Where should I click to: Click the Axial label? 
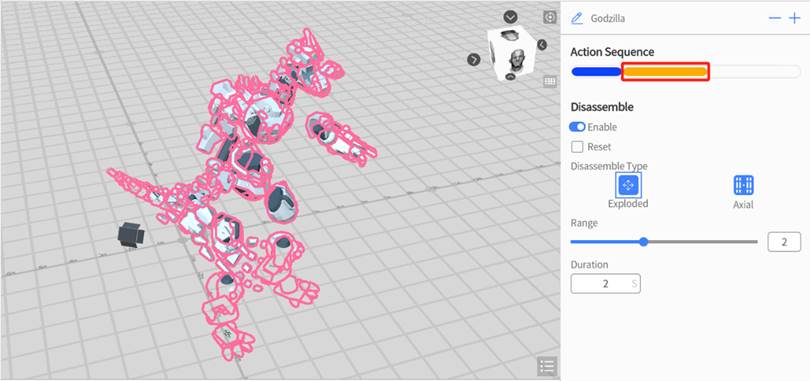point(743,204)
